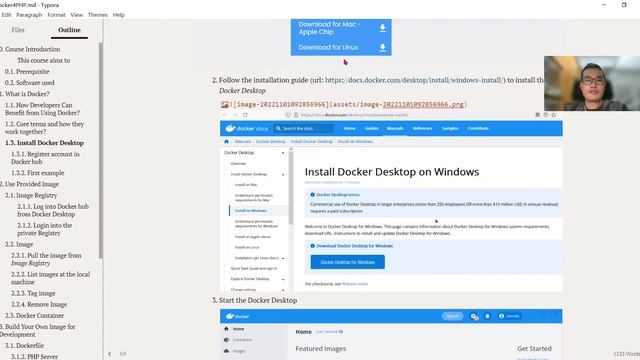This screenshot has width=640, height=360.
Task: Go to 1.3.2. First example heading
Action: pos(38,173)
